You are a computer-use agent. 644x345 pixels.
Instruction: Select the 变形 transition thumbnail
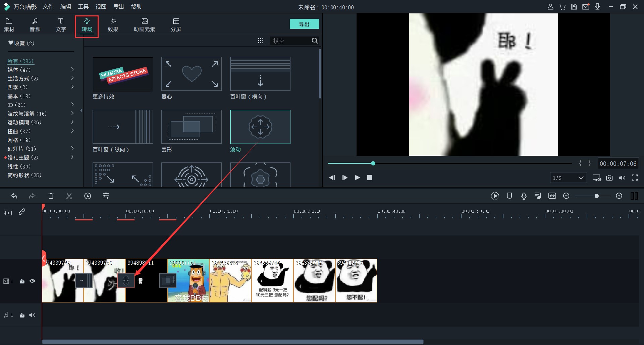192,127
